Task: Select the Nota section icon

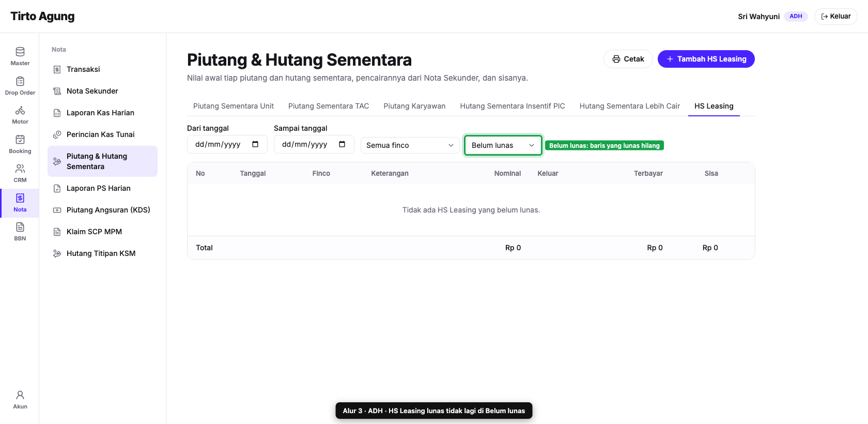Action: [20, 198]
